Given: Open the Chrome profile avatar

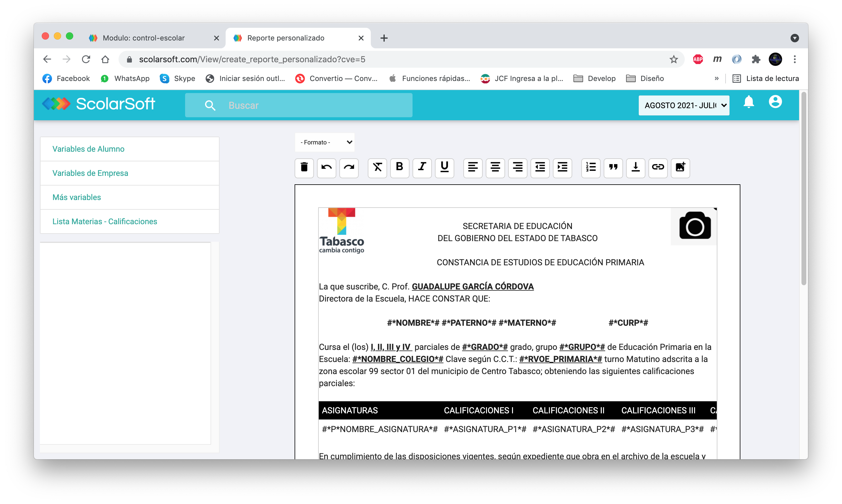Looking at the screenshot, I should (x=775, y=60).
